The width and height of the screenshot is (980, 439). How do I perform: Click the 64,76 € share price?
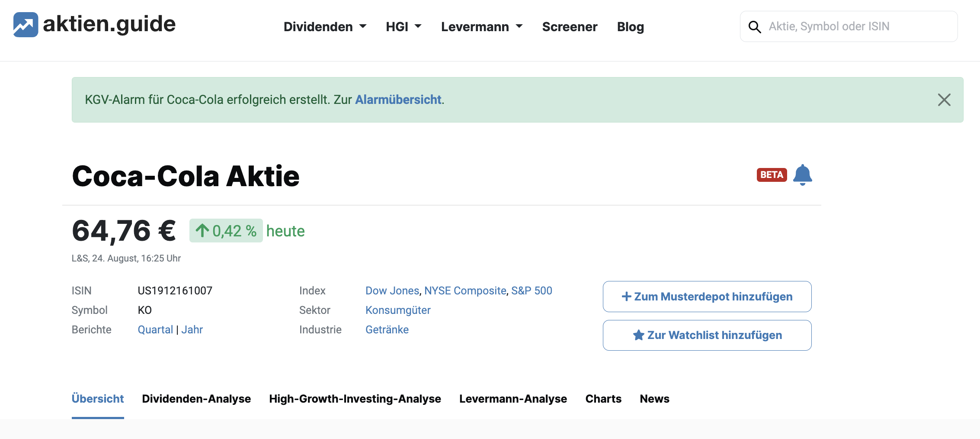tap(124, 231)
